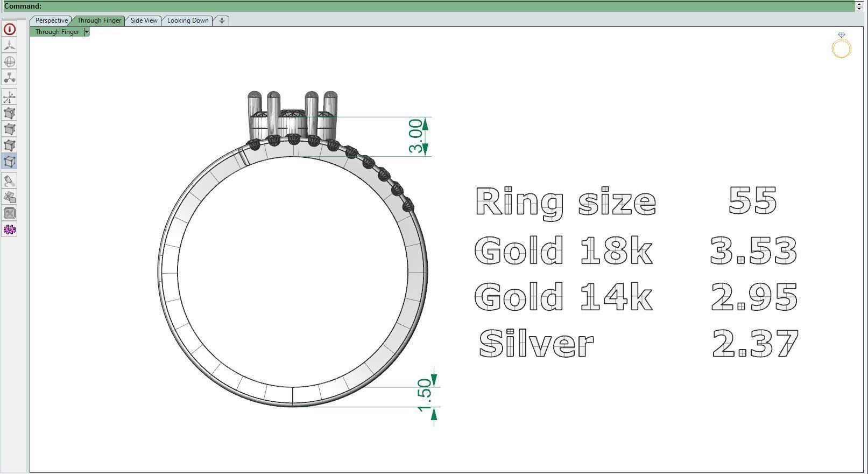Image resolution: width=868 pixels, height=474 pixels.
Task: Click the Silver text label
Action: pyautogui.click(x=537, y=344)
